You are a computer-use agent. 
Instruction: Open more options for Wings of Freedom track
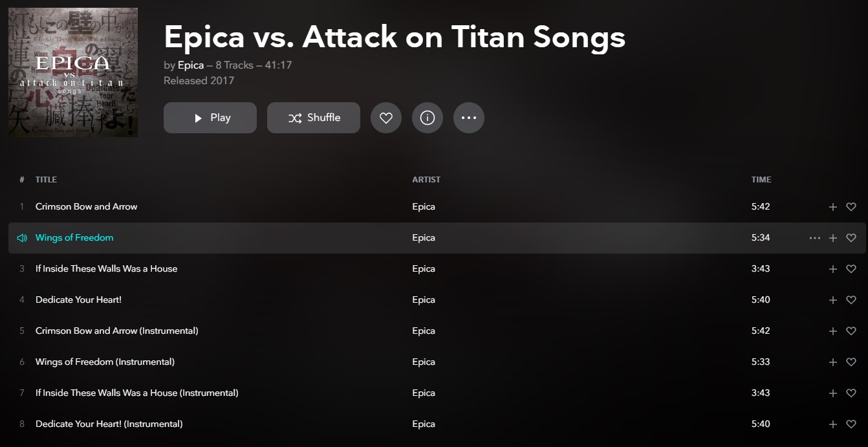pos(815,238)
